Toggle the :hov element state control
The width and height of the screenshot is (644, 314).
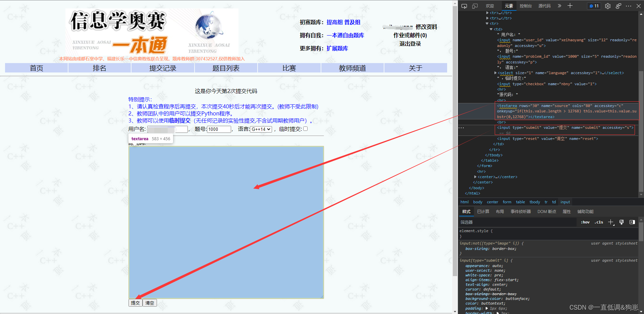585,222
